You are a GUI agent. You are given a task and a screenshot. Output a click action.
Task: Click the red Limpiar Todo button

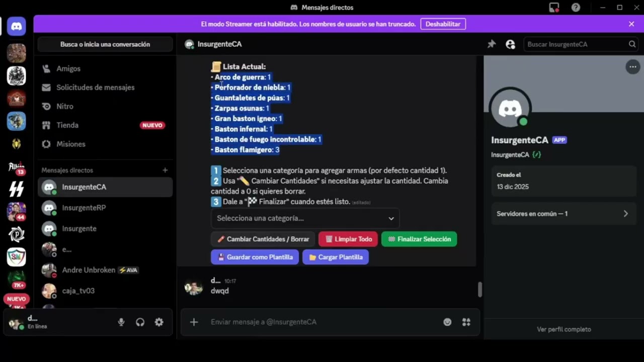tap(348, 239)
